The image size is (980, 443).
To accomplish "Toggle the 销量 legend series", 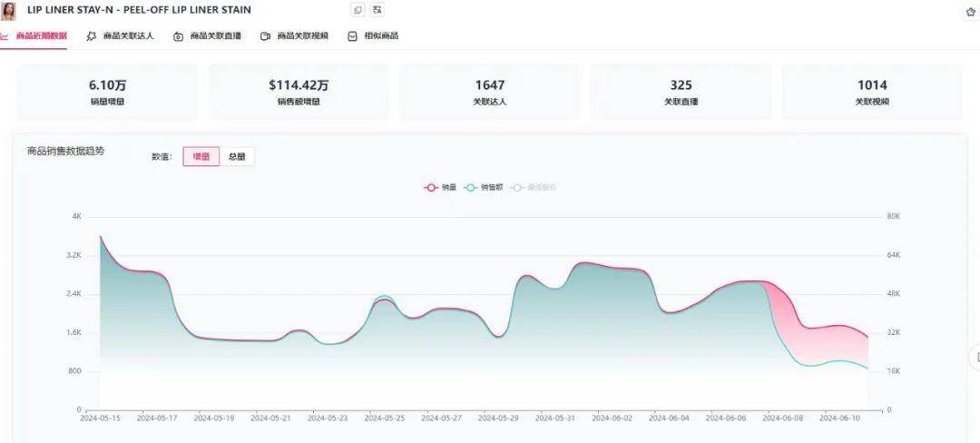I will click(x=440, y=187).
